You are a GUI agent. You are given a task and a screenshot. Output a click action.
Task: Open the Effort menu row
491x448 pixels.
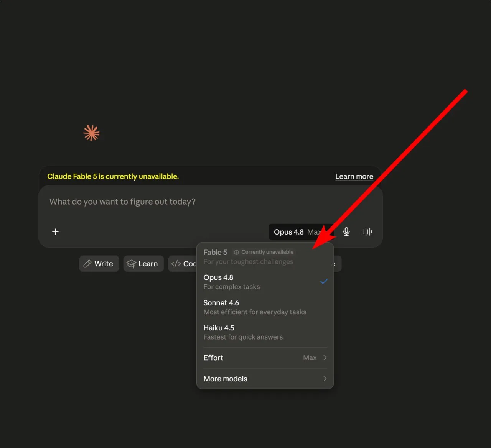pyautogui.click(x=265, y=358)
